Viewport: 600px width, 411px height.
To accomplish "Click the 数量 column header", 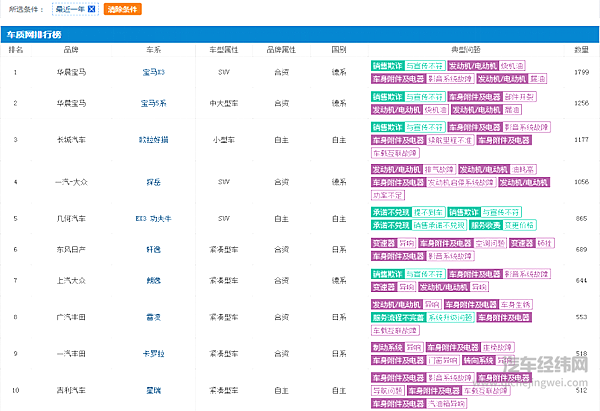I will pyautogui.click(x=581, y=50).
